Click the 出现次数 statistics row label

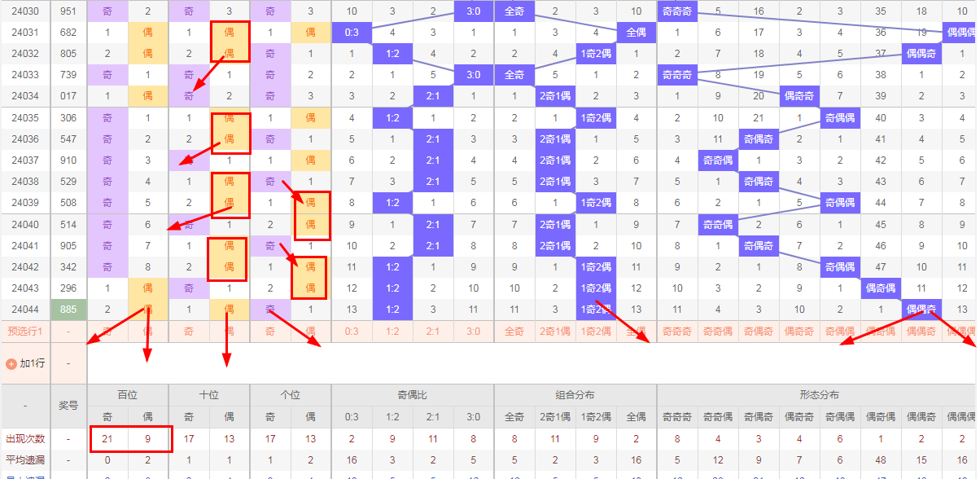[24, 439]
